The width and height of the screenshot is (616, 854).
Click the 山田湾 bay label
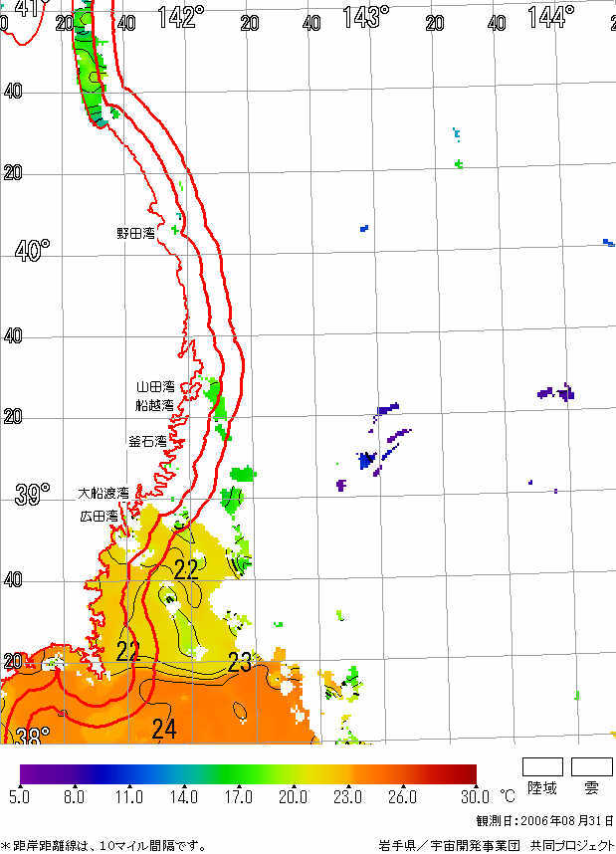coord(156,387)
